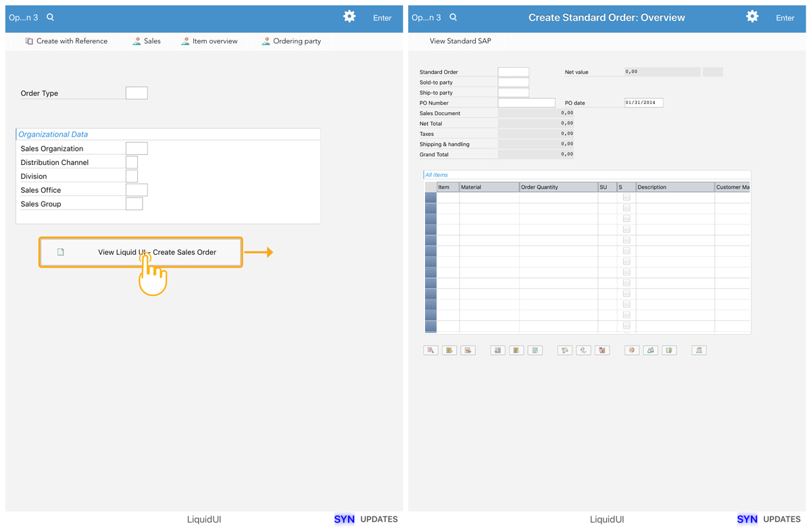Tap the search magnifier in the right header
The image size is (811, 532).
coord(453,18)
